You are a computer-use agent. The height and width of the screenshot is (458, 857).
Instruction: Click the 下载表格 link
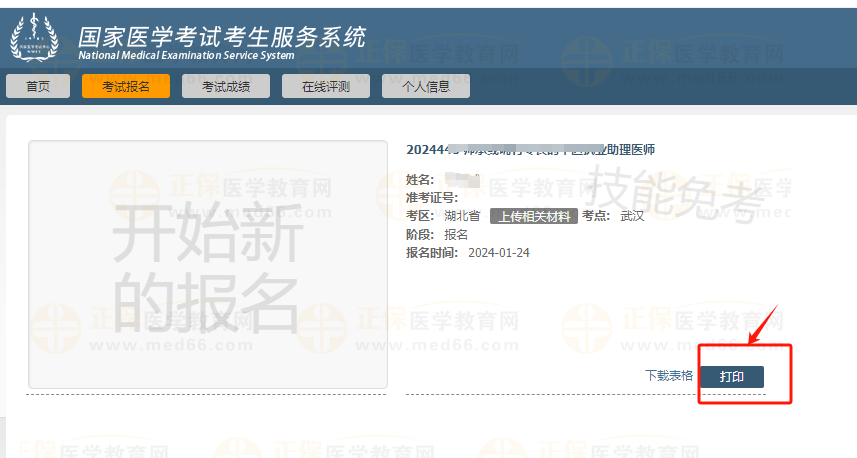click(668, 376)
